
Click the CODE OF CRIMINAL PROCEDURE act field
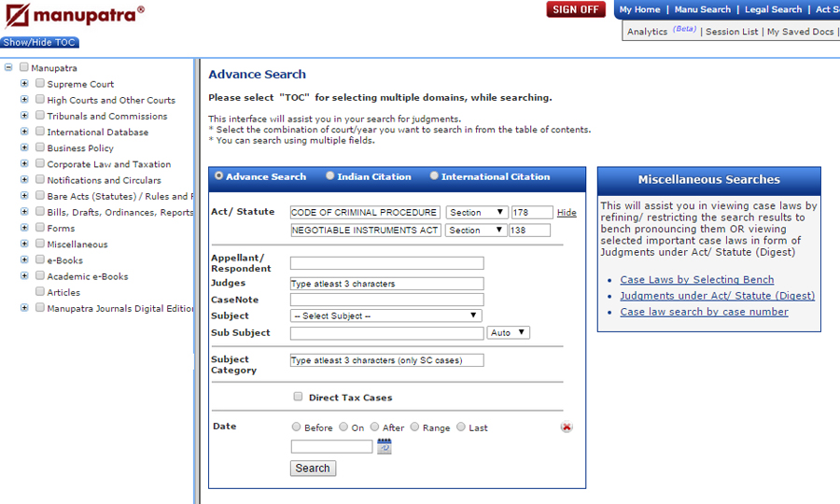coord(365,212)
